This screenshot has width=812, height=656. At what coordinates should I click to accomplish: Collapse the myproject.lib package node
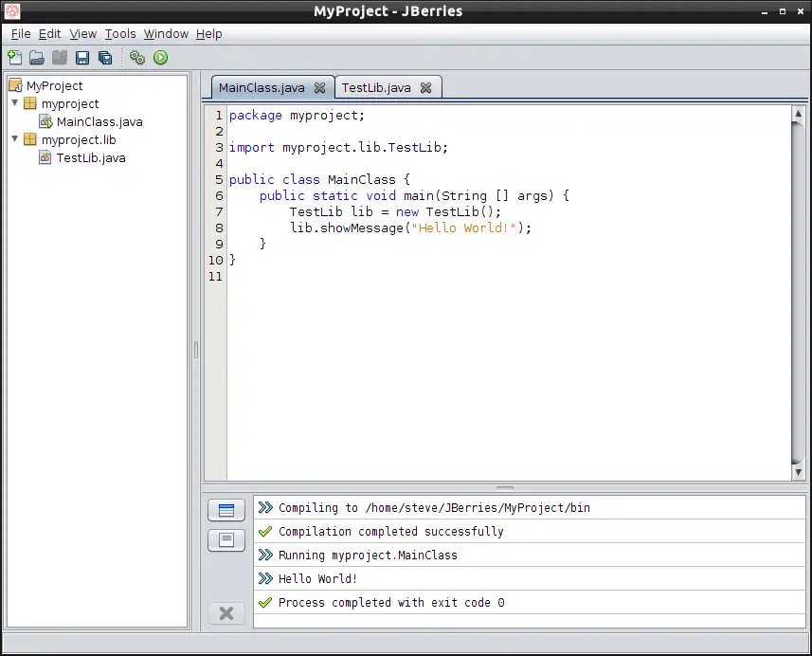click(x=15, y=139)
